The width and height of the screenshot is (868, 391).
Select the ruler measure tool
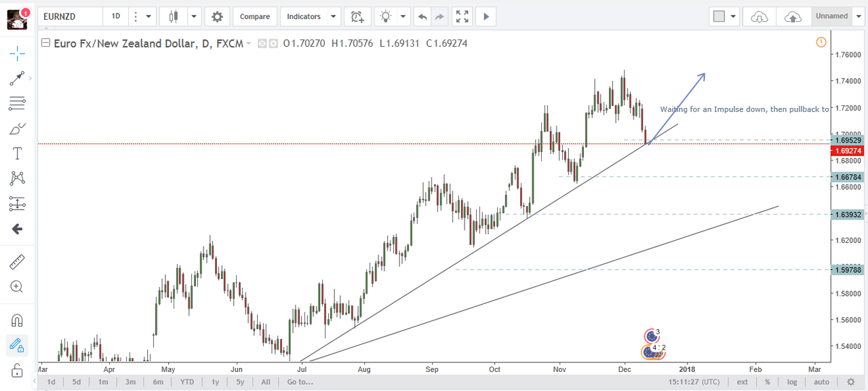(17, 261)
